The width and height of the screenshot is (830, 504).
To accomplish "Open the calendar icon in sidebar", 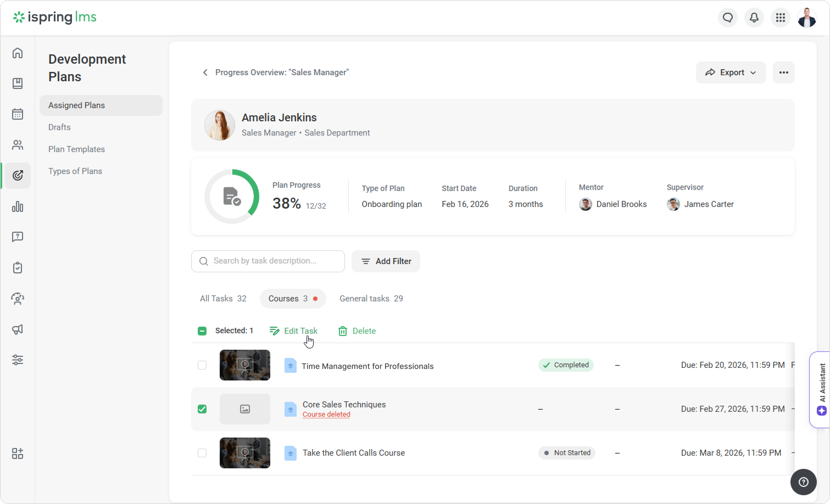I will [x=18, y=114].
